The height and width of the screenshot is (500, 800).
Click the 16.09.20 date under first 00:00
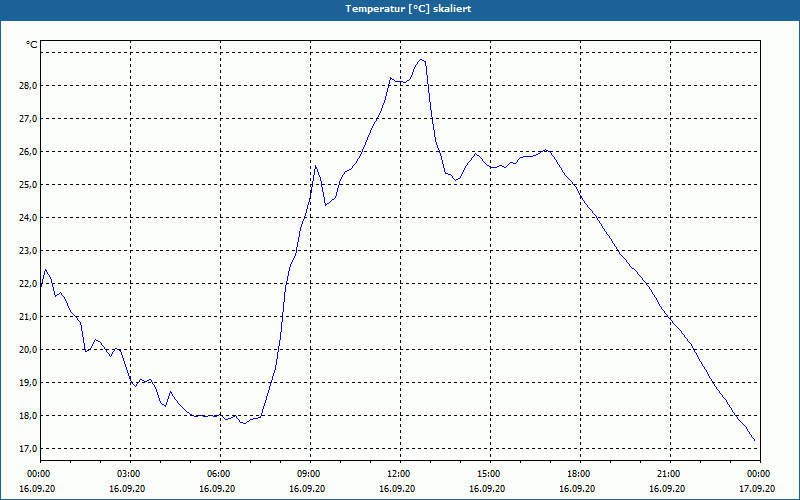click(37, 489)
